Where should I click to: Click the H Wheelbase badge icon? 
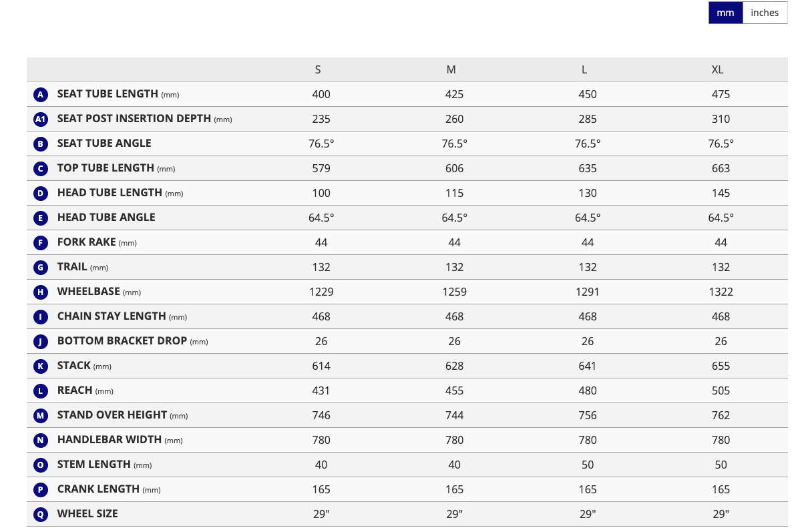41,292
